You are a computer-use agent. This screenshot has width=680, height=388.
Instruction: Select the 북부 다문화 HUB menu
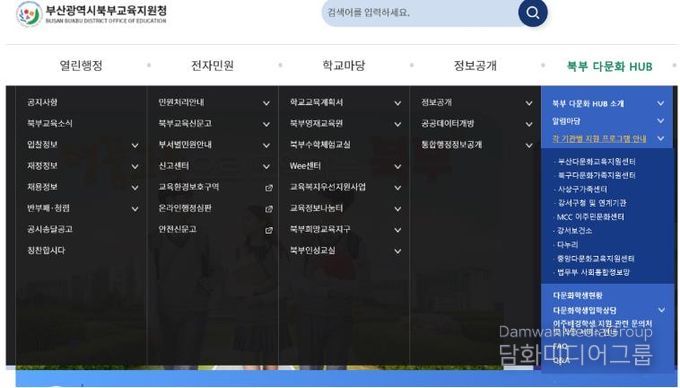(609, 66)
